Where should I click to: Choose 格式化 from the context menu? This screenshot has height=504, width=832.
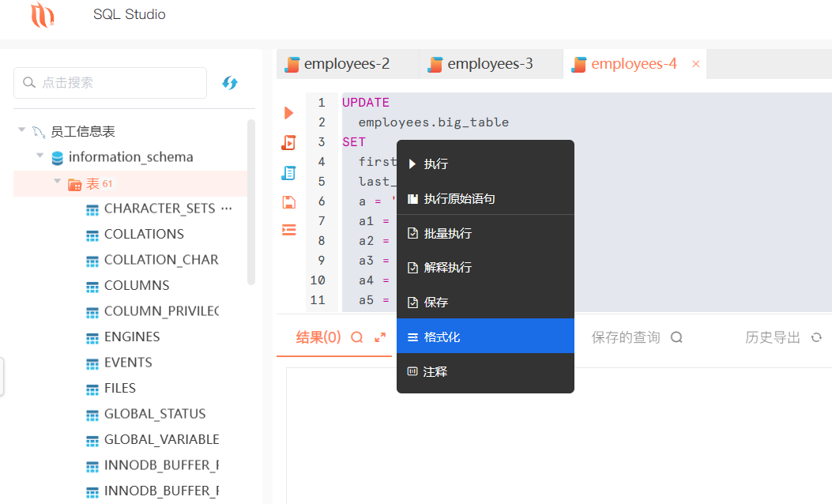click(x=485, y=337)
